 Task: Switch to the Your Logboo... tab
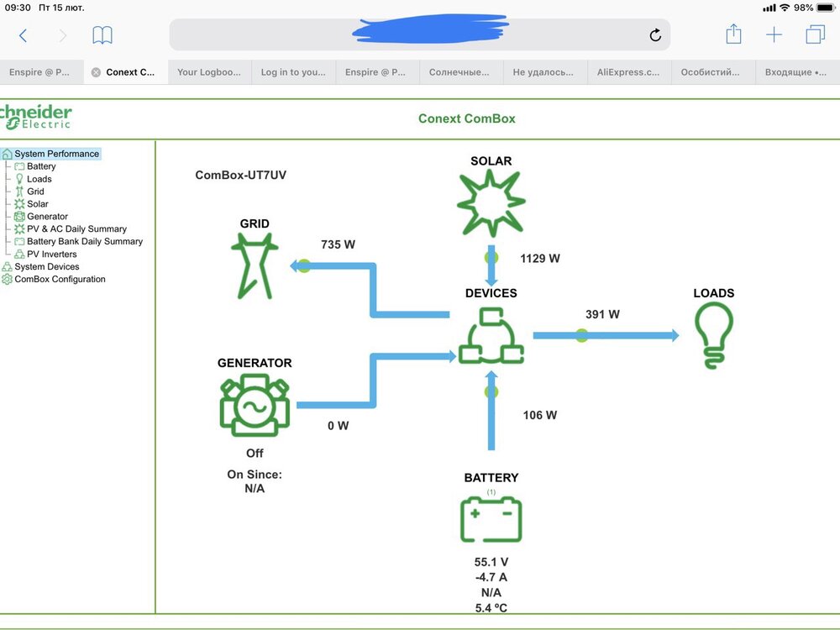pos(209,72)
